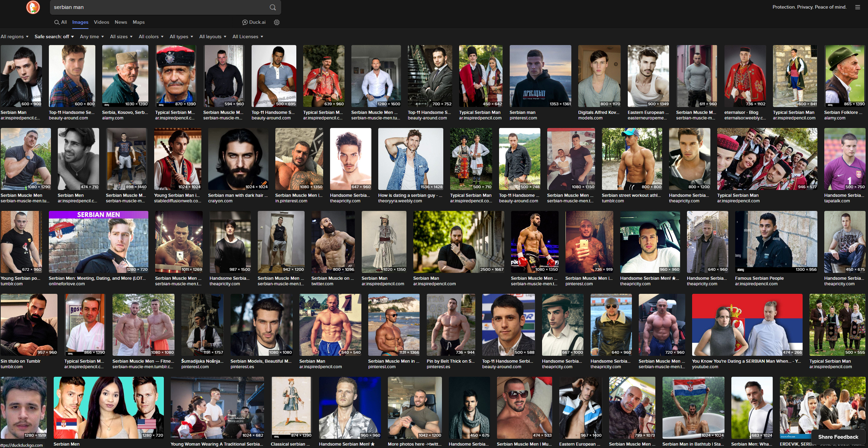This screenshot has height=448, width=868.
Task: Click 'Young Serbian po...' tumblr title
Action: (x=20, y=278)
